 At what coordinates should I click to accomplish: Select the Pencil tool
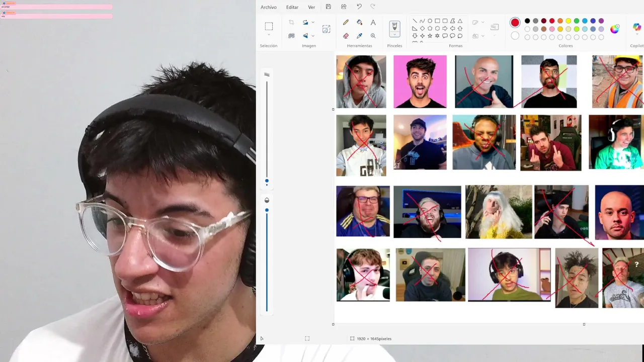(346, 22)
